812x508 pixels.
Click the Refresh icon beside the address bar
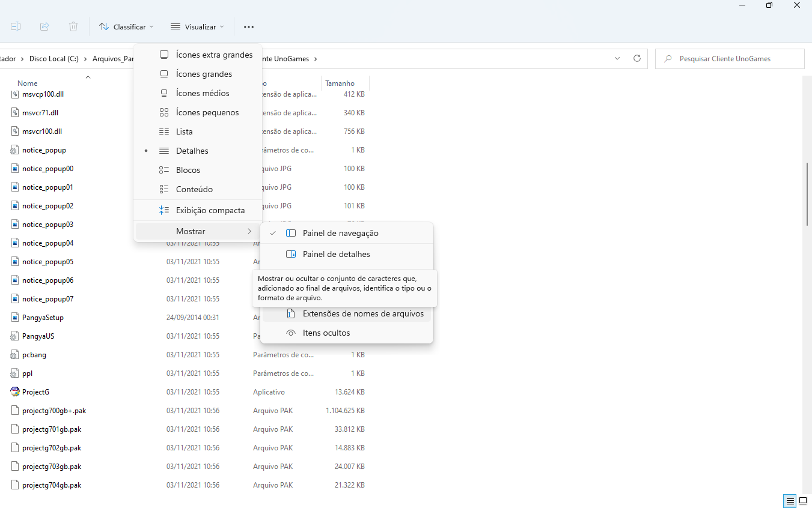(636, 58)
